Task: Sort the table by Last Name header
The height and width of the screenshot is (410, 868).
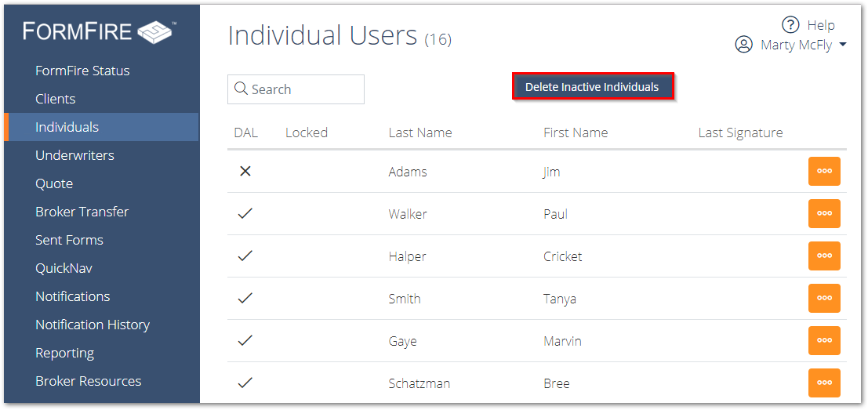Action: 420,132
